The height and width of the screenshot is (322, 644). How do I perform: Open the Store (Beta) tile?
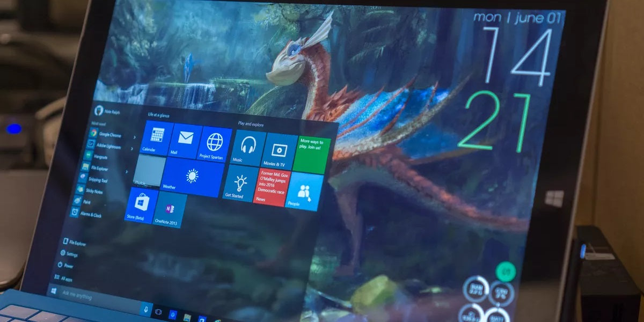141,205
